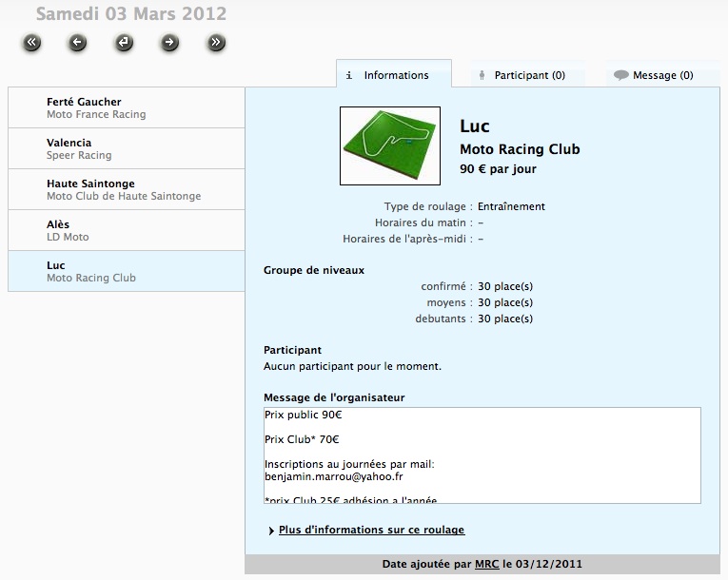Click the return-to-today arrow button
The image size is (728, 580).
click(124, 42)
